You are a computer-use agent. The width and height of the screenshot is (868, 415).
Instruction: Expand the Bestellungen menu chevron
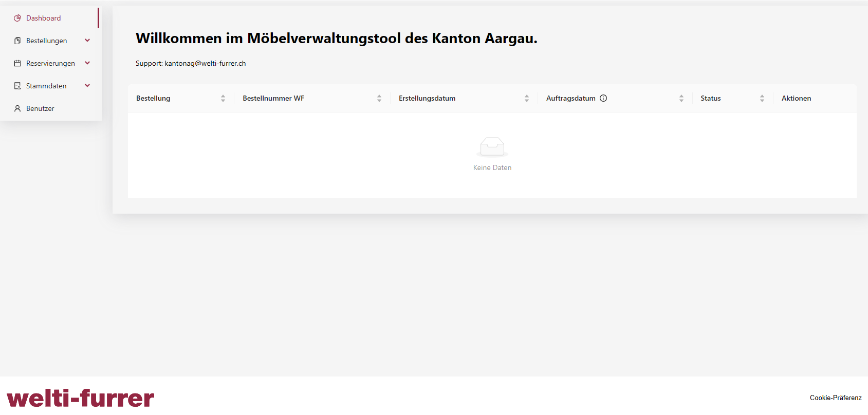tap(87, 41)
